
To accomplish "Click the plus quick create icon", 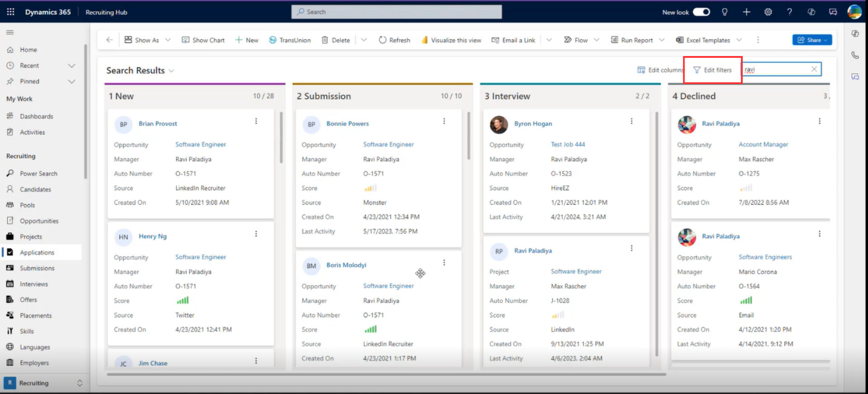I will (746, 12).
